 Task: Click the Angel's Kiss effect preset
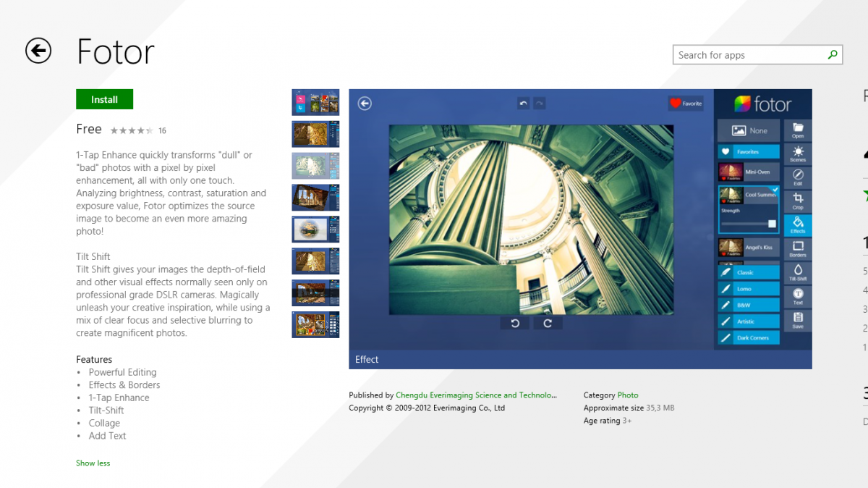pyautogui.click(x=749, y=248)
